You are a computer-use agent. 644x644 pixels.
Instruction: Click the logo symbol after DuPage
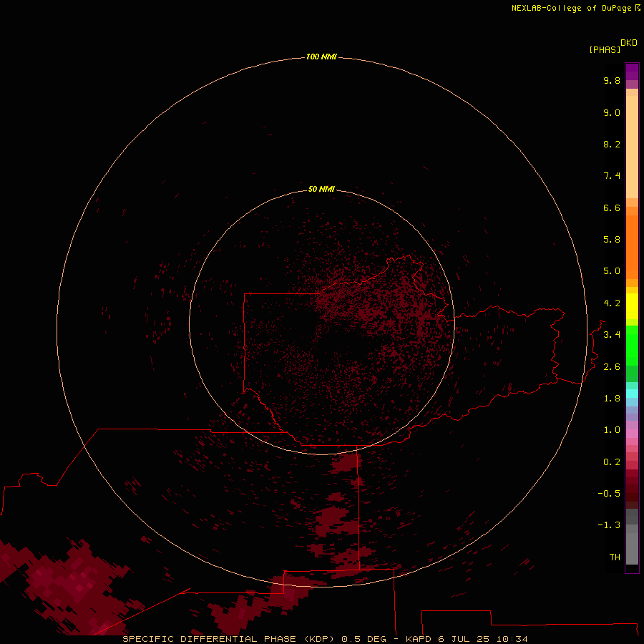(638, 8)
